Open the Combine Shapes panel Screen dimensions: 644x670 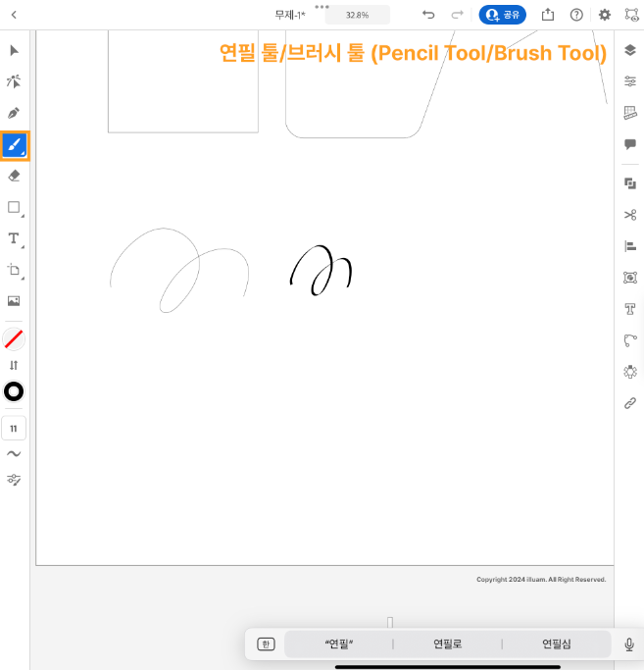[x=630, y=183]
